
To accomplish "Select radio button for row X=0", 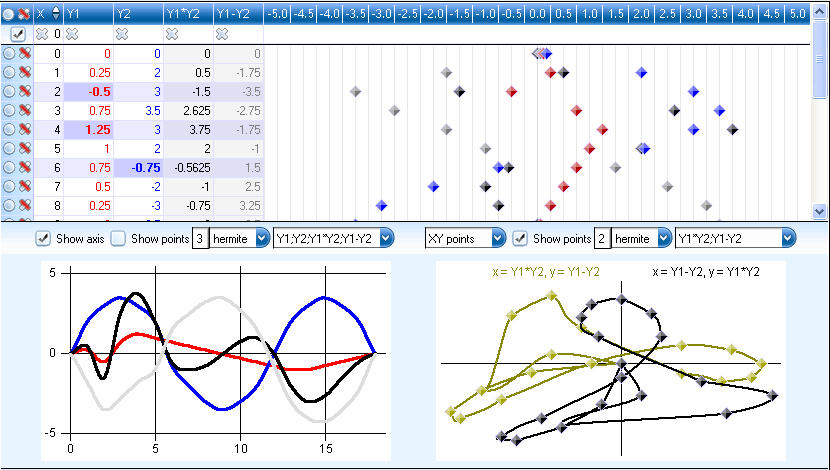I will (x=8, y=53).
